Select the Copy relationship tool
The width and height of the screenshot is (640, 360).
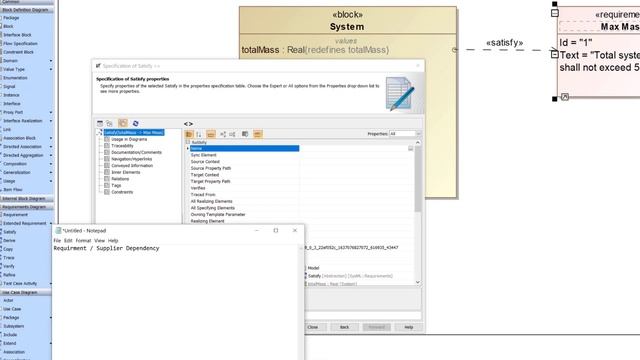click(8, 249)
